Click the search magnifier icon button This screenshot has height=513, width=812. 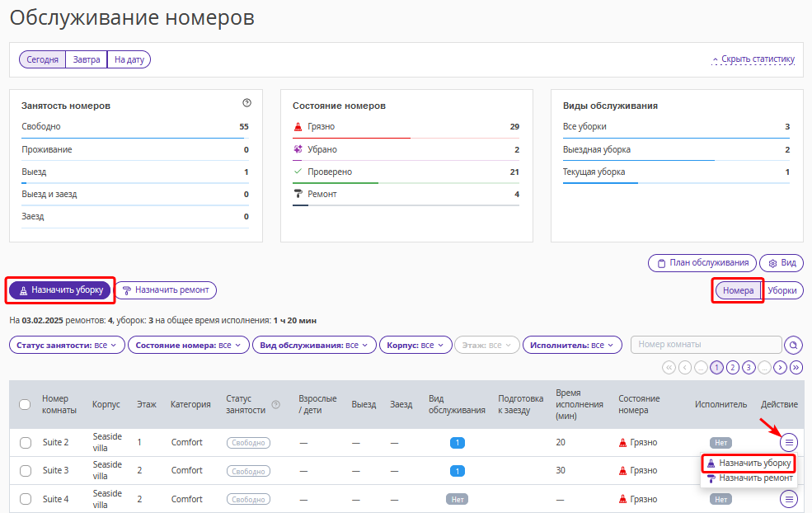[793, 345]
